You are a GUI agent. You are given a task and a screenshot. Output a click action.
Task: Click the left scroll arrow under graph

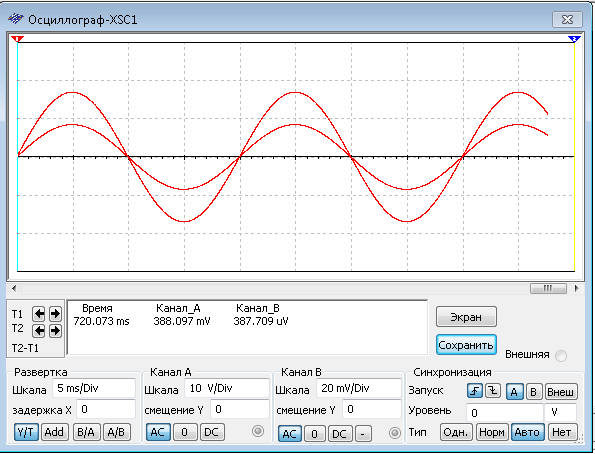(x=14, y=288)
